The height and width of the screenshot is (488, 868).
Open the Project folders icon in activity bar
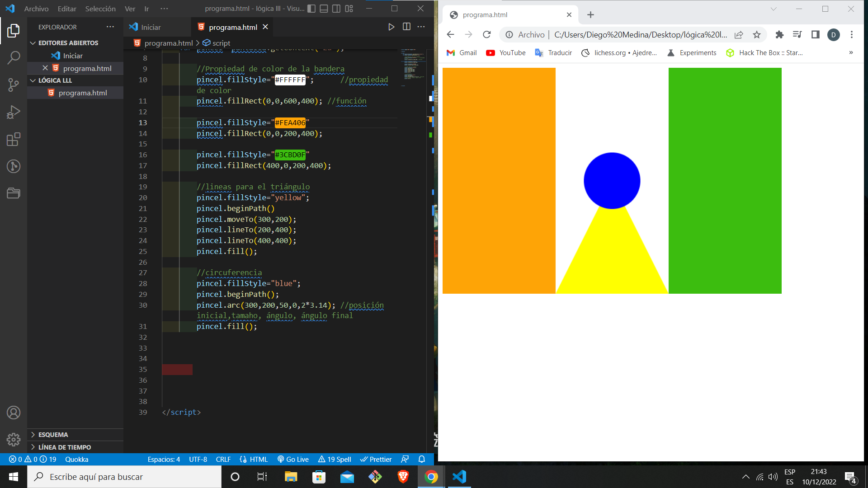(x=14, y=193)
